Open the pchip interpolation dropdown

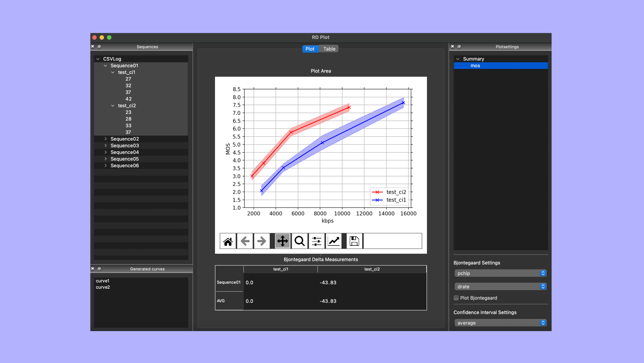(500, 273)
